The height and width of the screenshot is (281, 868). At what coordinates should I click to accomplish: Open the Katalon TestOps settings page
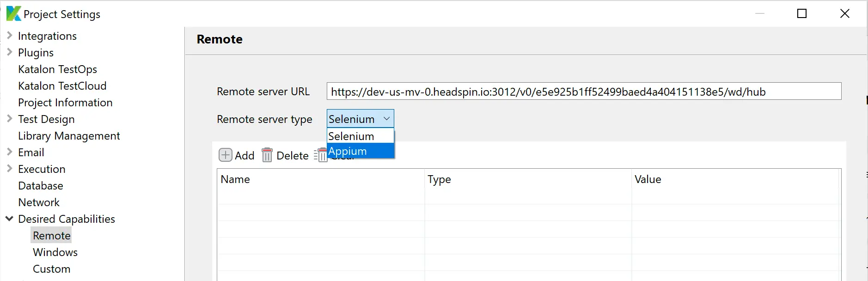(x=57, y=69)
